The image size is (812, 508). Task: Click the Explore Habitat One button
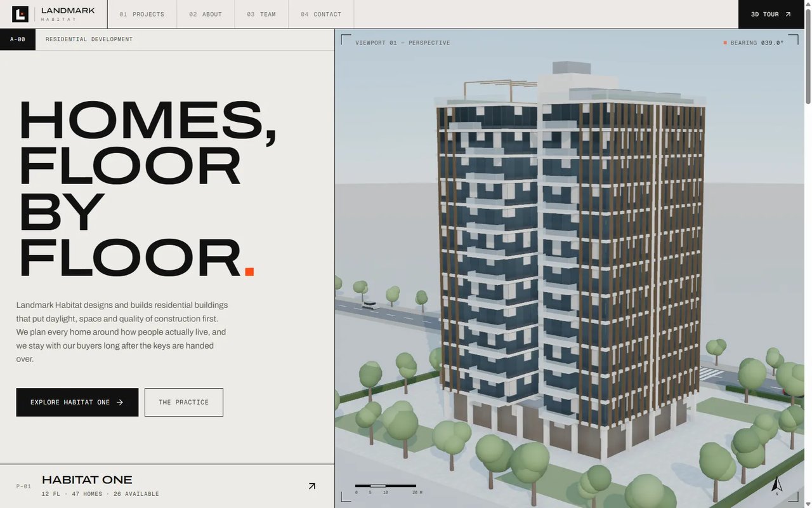tap(77, 402)
